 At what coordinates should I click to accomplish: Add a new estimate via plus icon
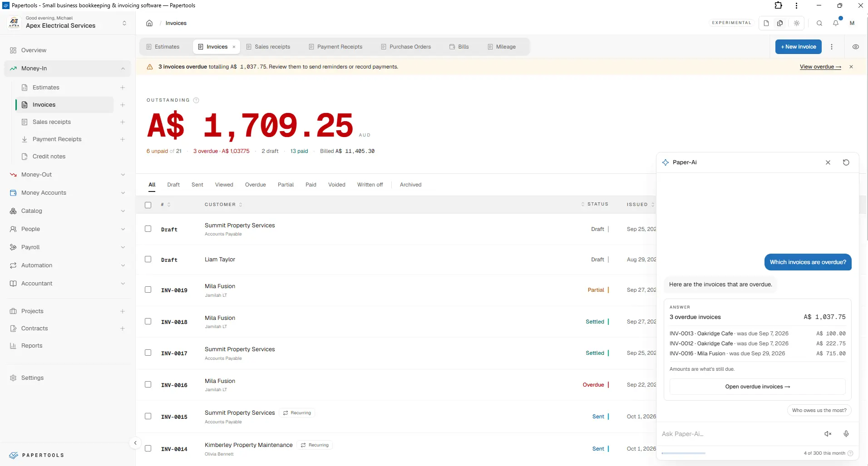123,88
